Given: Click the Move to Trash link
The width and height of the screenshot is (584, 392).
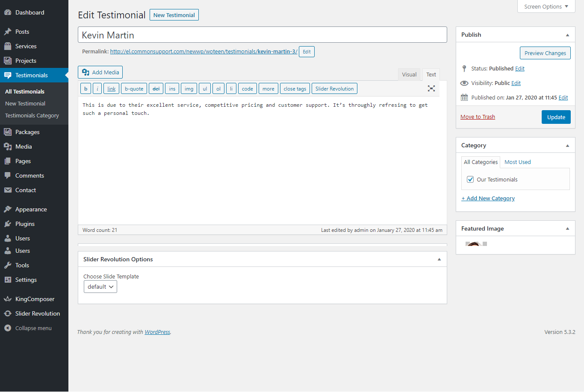Looking at the screenshot, I should click(x=478, y=117).
